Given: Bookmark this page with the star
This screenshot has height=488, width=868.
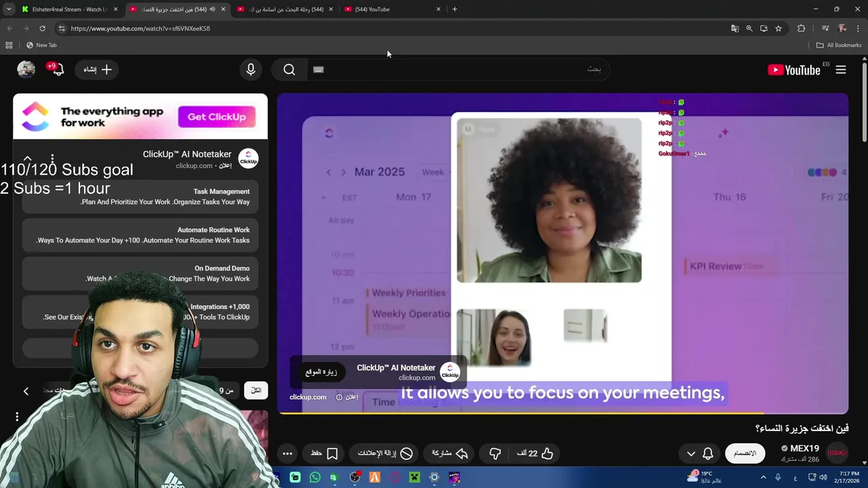Looking at the screenshot, I should point(778,28).
